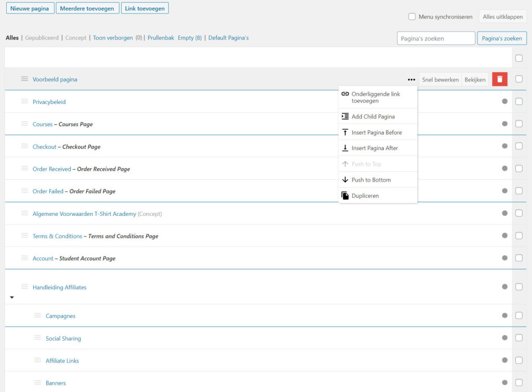Screen dimensions: 532x392
Task: Open the three-dots menu for Voorbeeld pagina
Action: tap(411, 79)
